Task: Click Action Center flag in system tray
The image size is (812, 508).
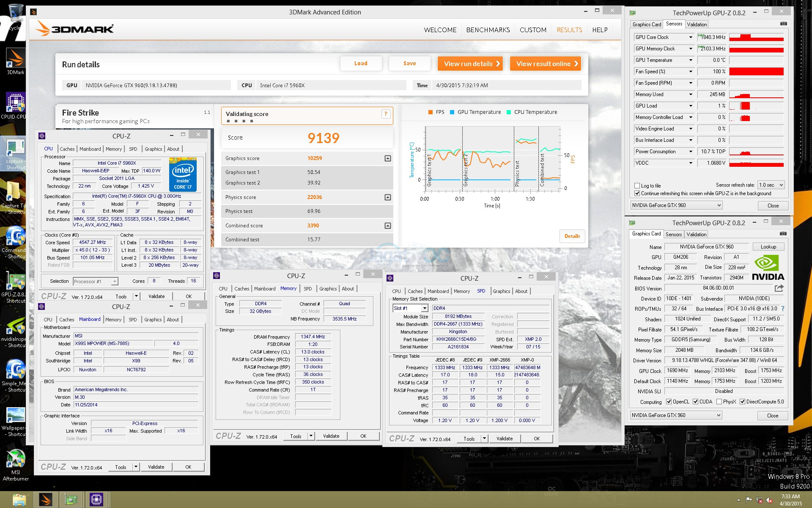Action: [x=749, y=500]
